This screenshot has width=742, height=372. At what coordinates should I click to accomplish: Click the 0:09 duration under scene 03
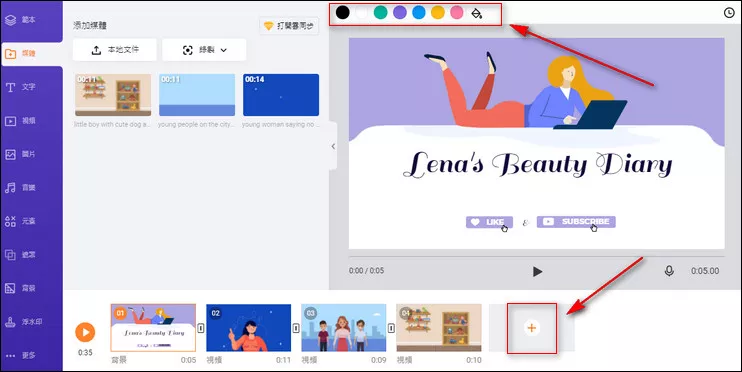(x=379, y=360)
